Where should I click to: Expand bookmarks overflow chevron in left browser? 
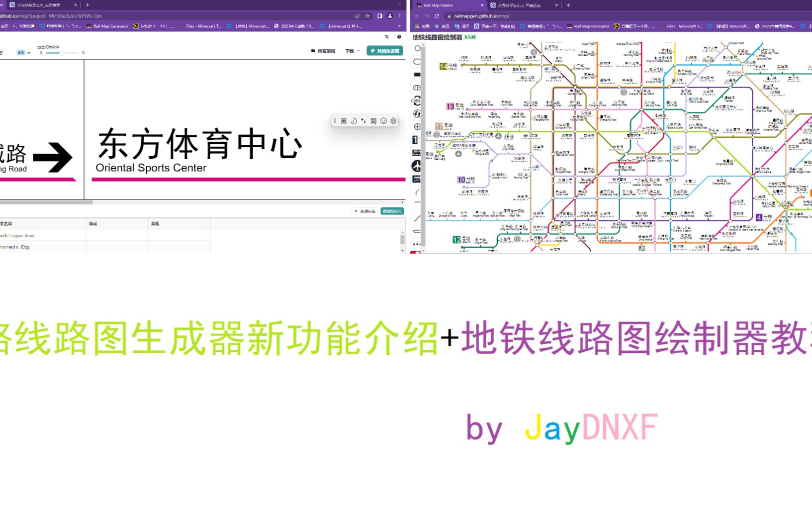(x=399, y=26)
